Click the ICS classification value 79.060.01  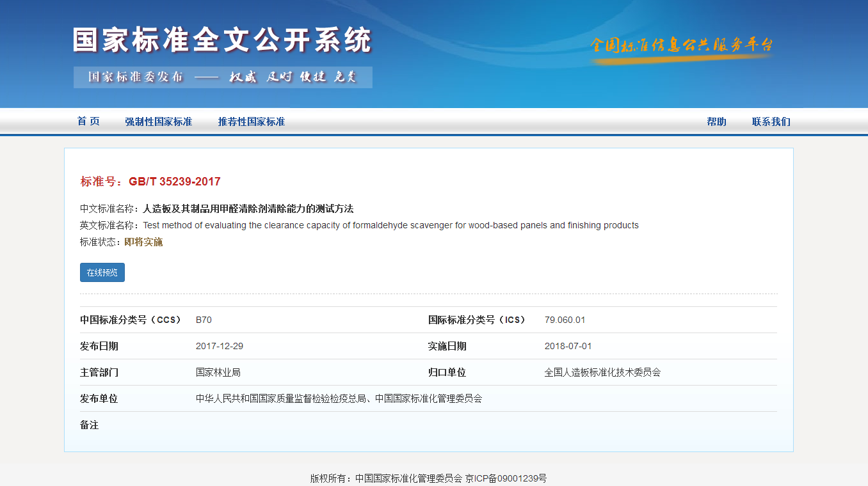pyautogui.click(x=565, y=320)
